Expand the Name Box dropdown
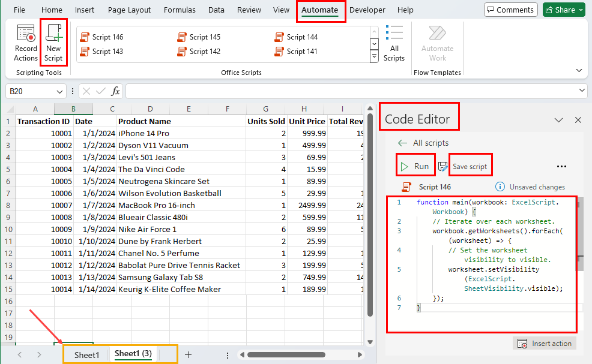 59,92
